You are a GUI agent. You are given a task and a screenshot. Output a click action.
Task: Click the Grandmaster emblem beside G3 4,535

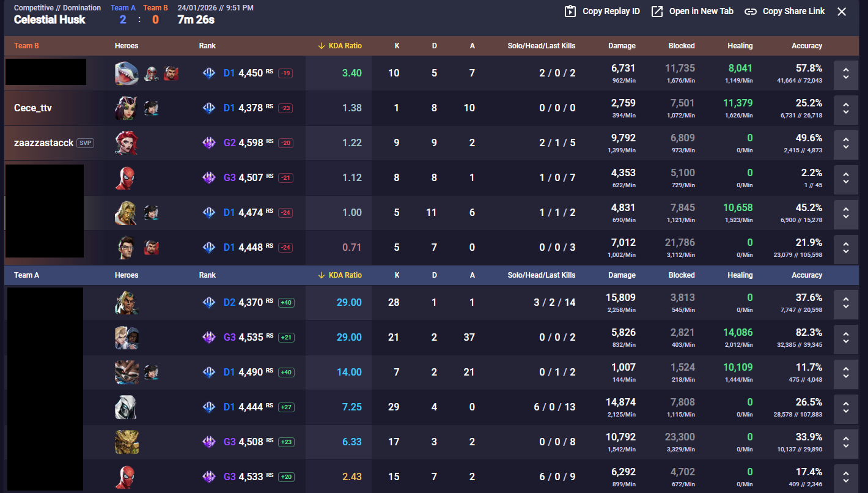pos(209,337)
